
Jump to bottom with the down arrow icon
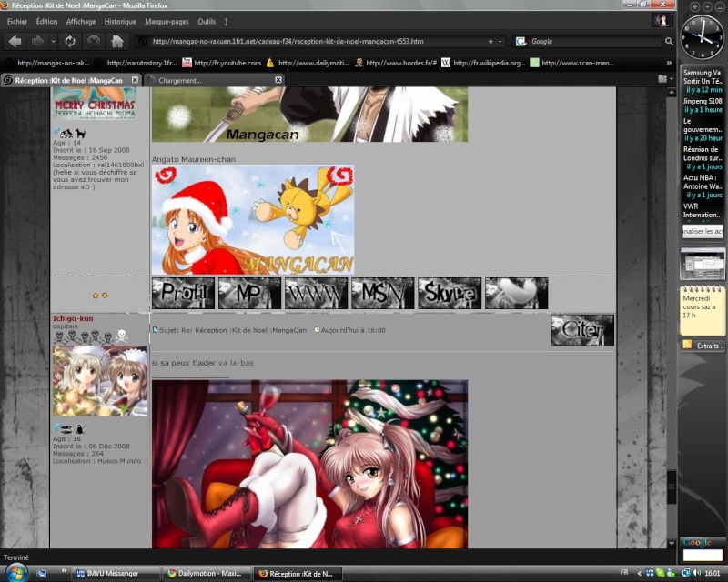point(105,296)
